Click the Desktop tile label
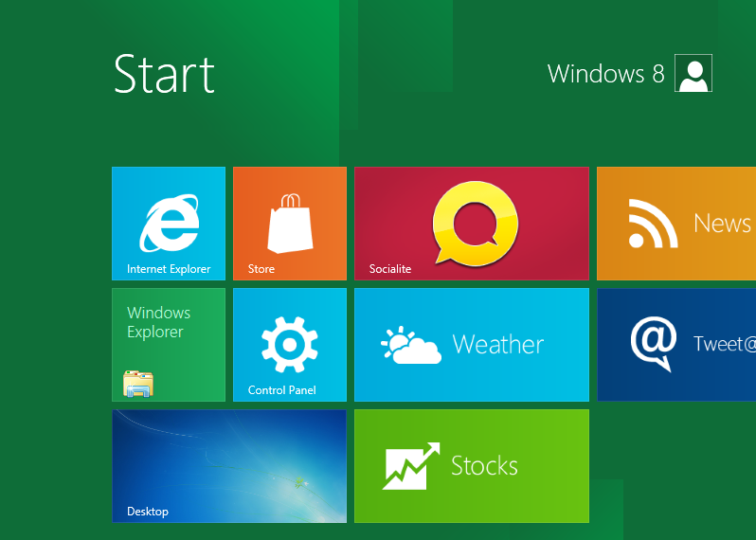Screen dimensions: 756x540 click(148, 512)
